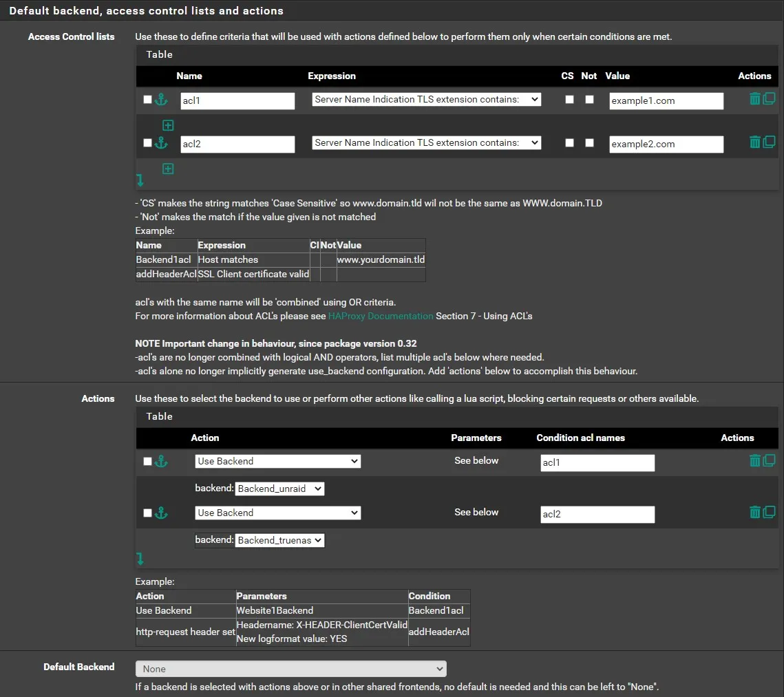Open the Default Backend dropdown

pyautogui.click(x=291, y=669)
